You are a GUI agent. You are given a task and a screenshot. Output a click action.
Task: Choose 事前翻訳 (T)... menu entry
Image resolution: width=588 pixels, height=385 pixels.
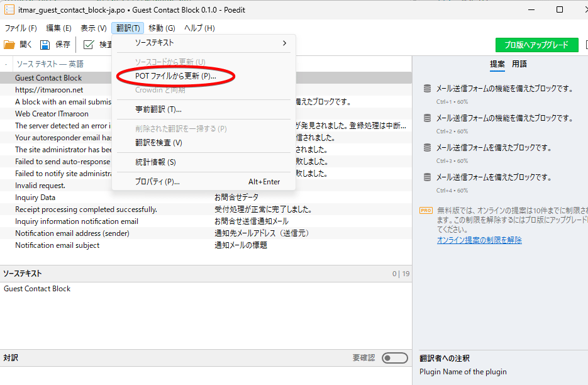(204, 109)
